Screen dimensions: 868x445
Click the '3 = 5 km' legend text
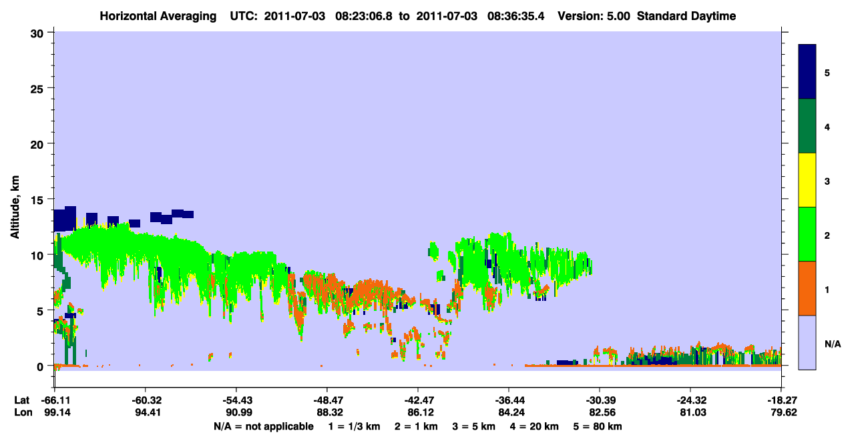[x=473, y=426]
